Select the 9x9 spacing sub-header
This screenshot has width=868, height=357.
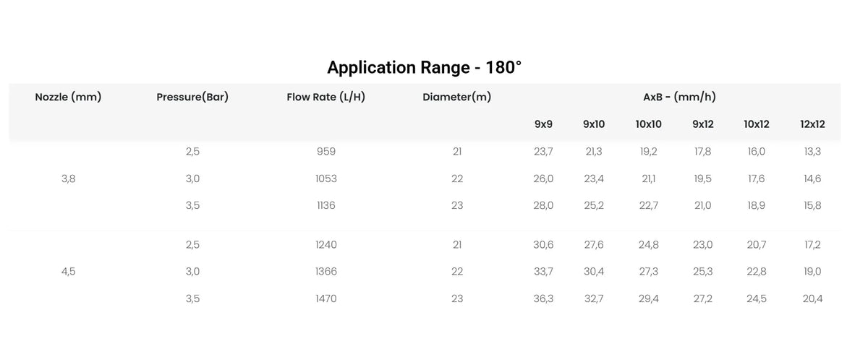[x=543, y=124]
